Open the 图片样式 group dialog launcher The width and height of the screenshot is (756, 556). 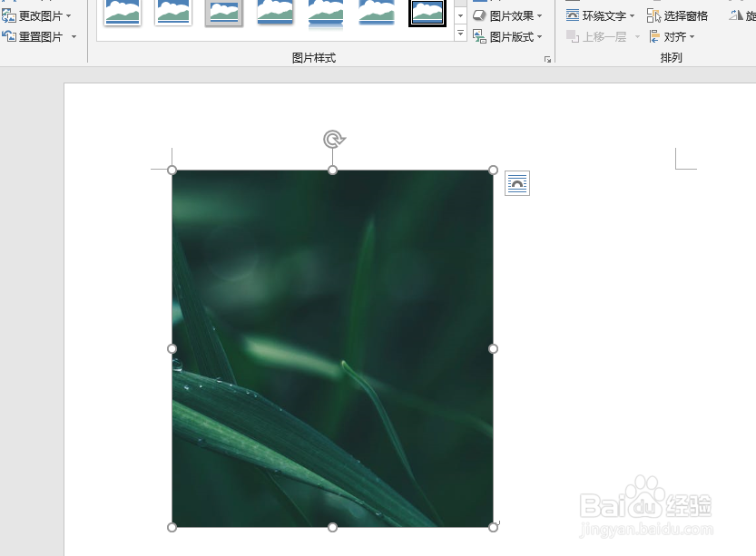pos(548,59)
